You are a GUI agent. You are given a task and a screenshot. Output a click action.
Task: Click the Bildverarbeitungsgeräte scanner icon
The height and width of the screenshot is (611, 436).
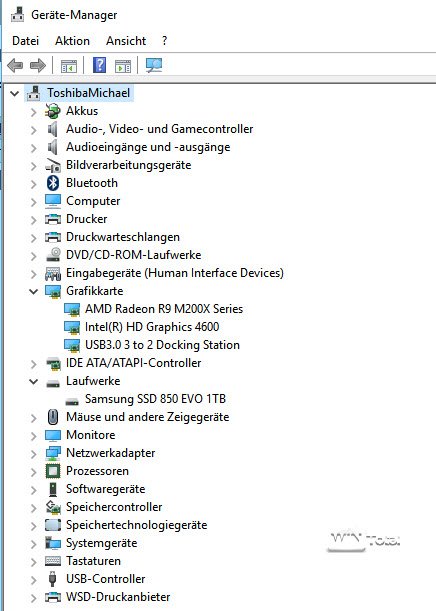click(x=53, y=165)
